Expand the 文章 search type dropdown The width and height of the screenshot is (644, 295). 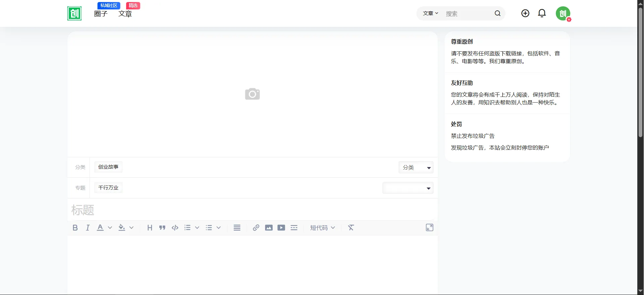[430, 13]
